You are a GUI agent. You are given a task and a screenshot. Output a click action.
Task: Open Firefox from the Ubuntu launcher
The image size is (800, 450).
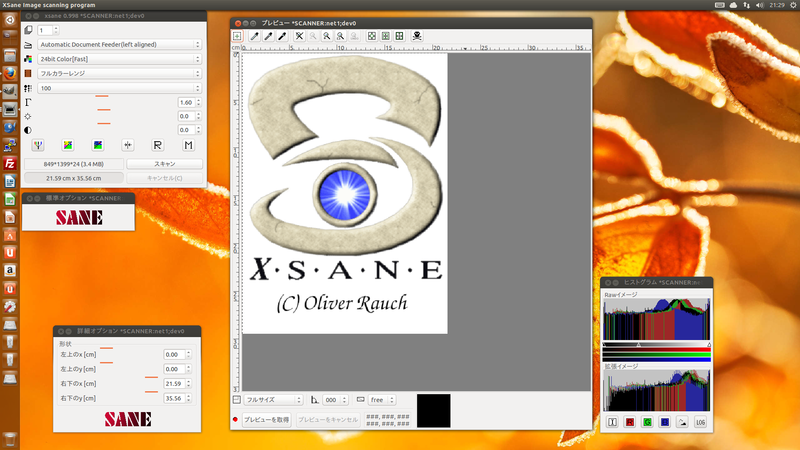tap(9, 72)
